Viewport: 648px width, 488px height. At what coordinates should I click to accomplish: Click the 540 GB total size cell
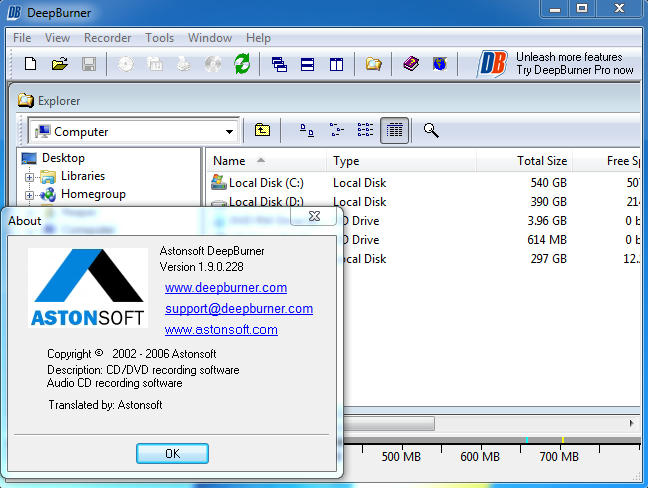pos(548,183)
